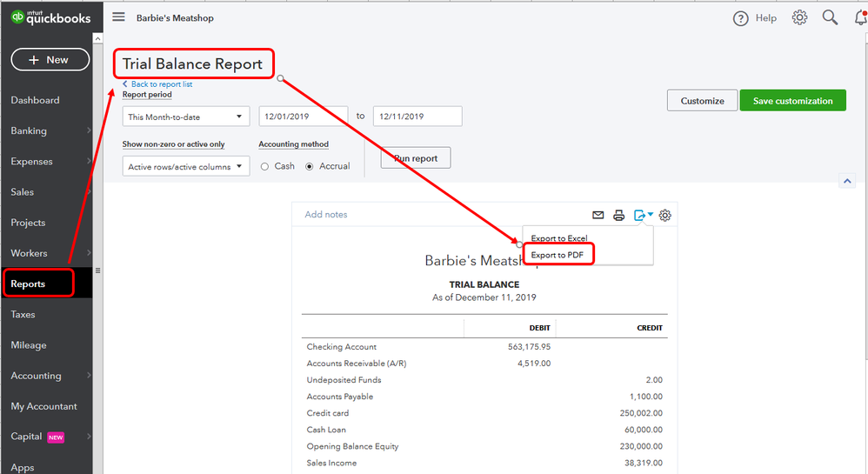Email the report with envelope icon
Viewport: 868px width, 474px height.
click(598, 215)
